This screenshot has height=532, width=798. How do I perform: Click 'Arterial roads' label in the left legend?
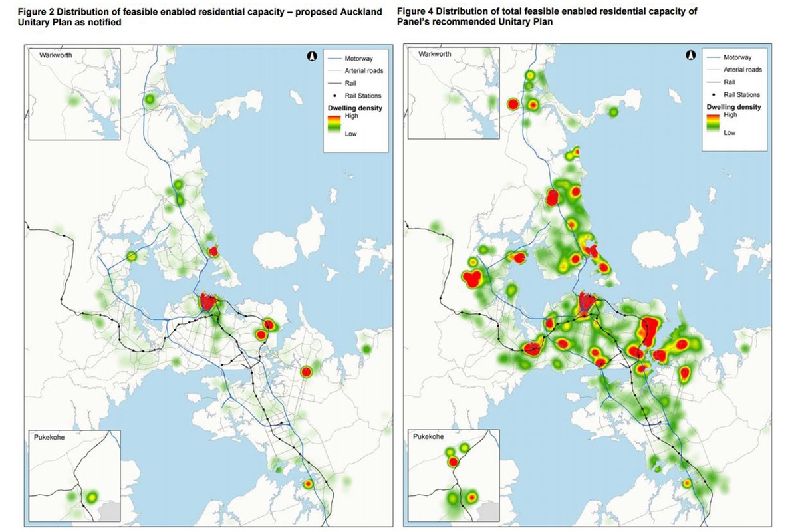(x=364, y=71)
